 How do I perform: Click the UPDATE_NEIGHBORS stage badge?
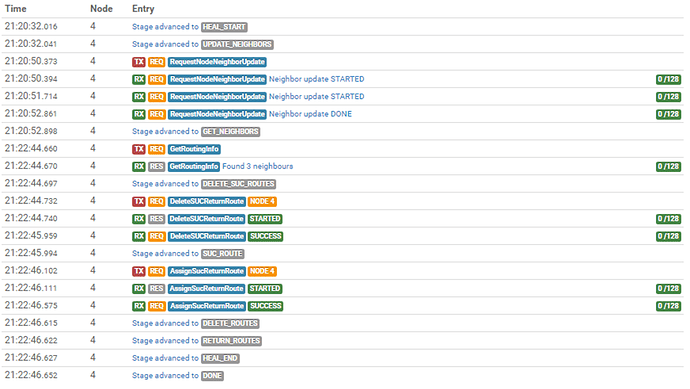click(x=237, y=44)
